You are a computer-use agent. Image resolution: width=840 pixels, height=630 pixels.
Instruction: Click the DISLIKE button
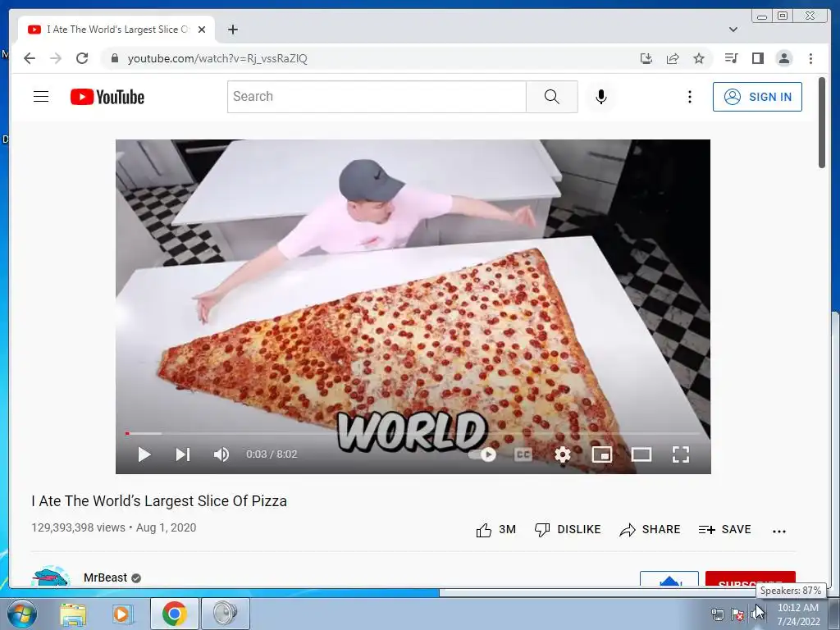click(x=568, y=530)
